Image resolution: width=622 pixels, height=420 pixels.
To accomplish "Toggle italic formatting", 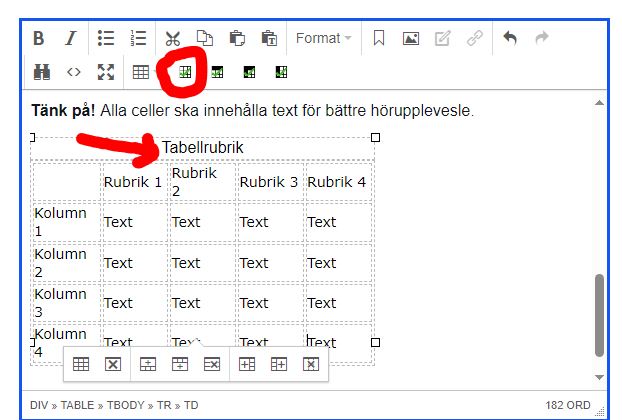I will coord(71,38).
